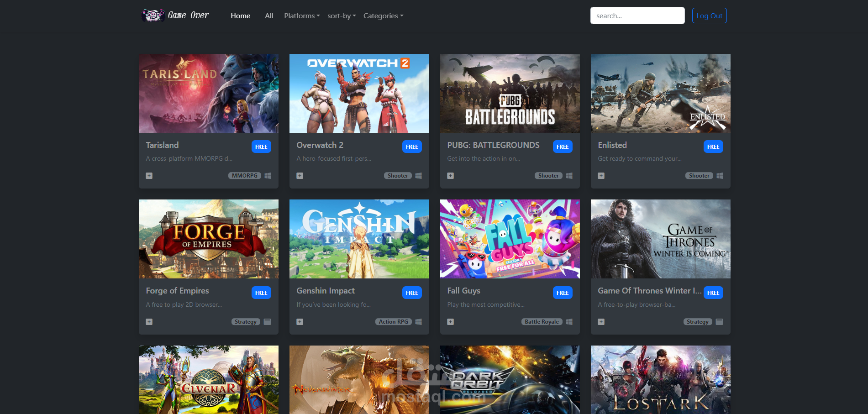This screenshot has width=868, height=414.
Task: Click Windows platform icon on PUBG card
Action: (x=569, y=176)
